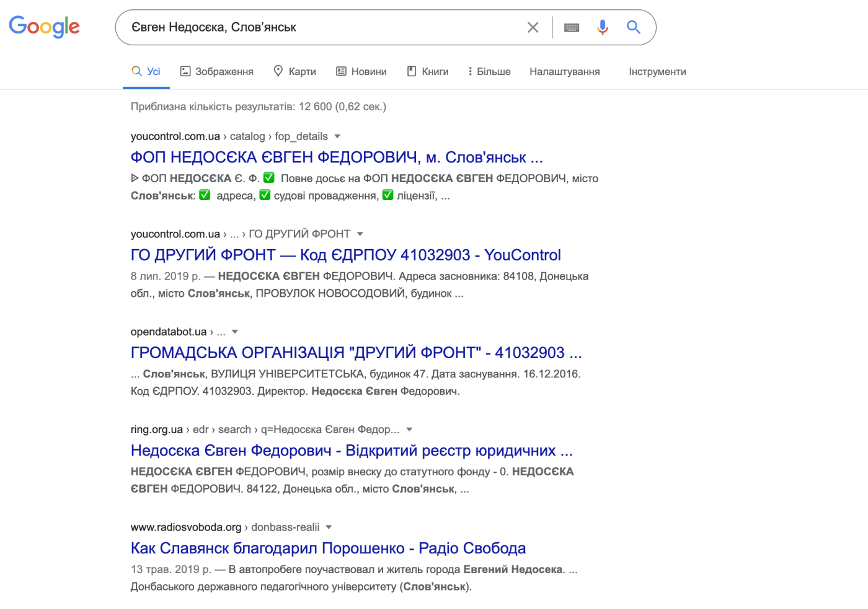The image size is (868, 609).
Task: Click the three-dot icon beside Більше
Action: 470,71
